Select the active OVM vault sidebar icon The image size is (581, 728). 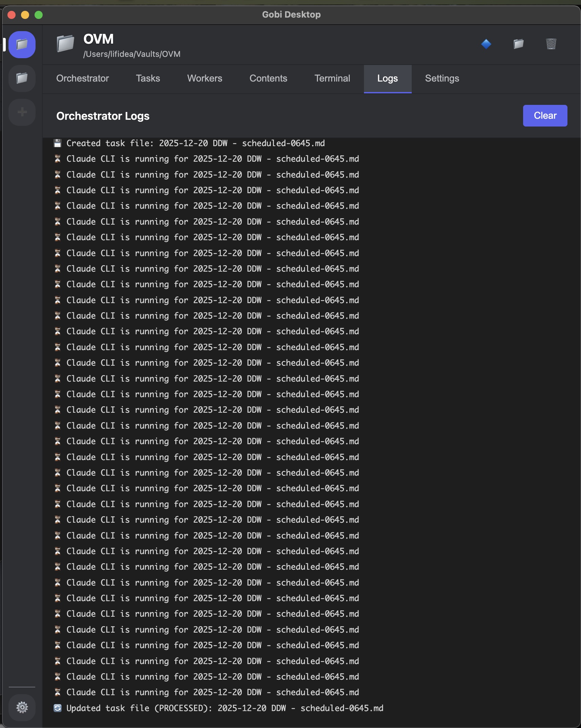click(22, 45)
